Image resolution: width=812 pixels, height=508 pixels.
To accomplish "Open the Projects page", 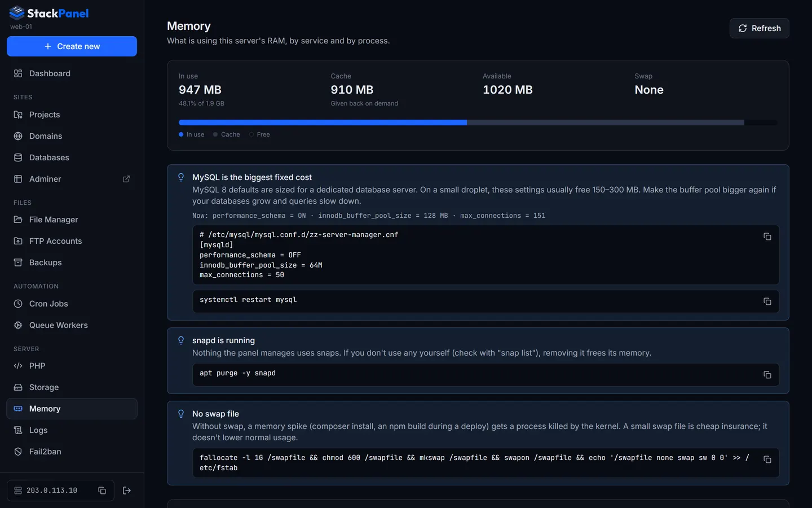I will coord(72,115).
